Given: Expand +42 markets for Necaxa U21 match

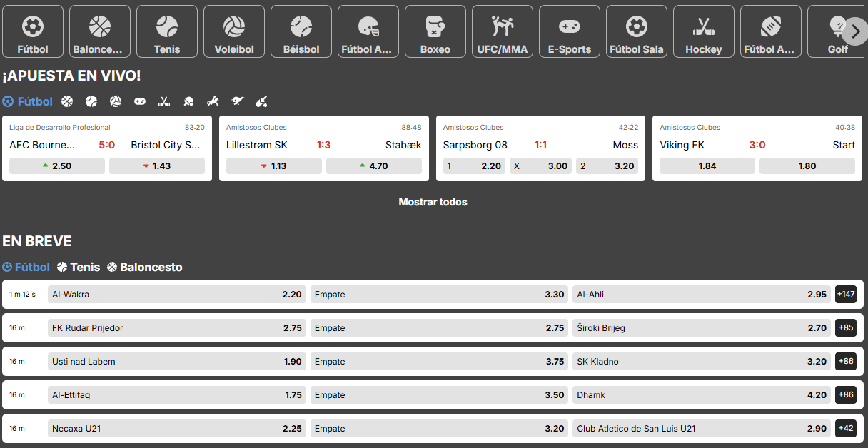Looking at the screenshot, I should 846,428.
